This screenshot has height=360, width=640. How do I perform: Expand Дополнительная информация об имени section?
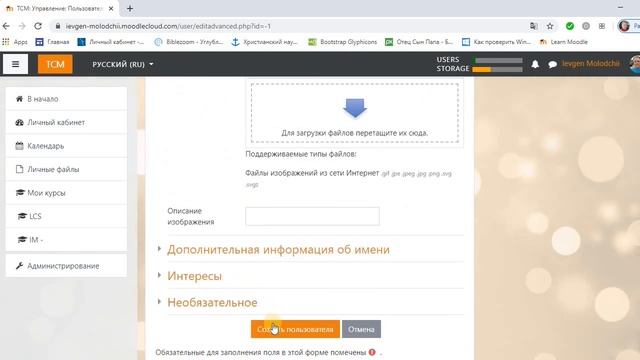278,249
